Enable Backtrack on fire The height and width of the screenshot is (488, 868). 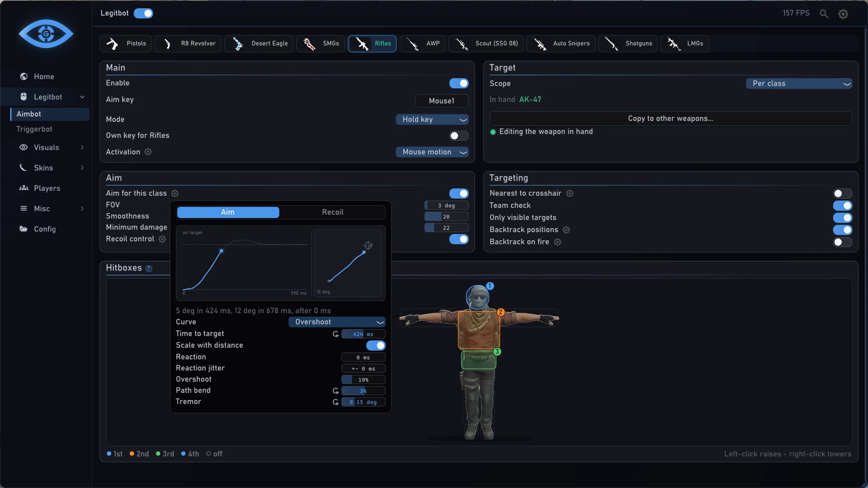click(842, 242)
